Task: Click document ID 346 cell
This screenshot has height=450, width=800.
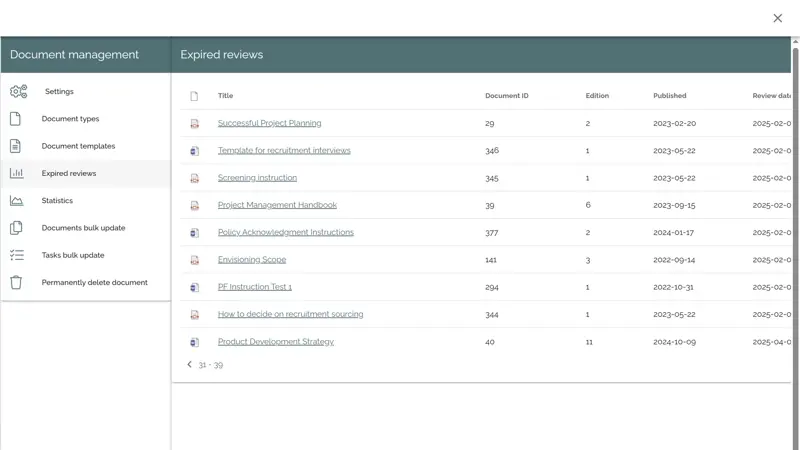Action: (x=492, y=151)
